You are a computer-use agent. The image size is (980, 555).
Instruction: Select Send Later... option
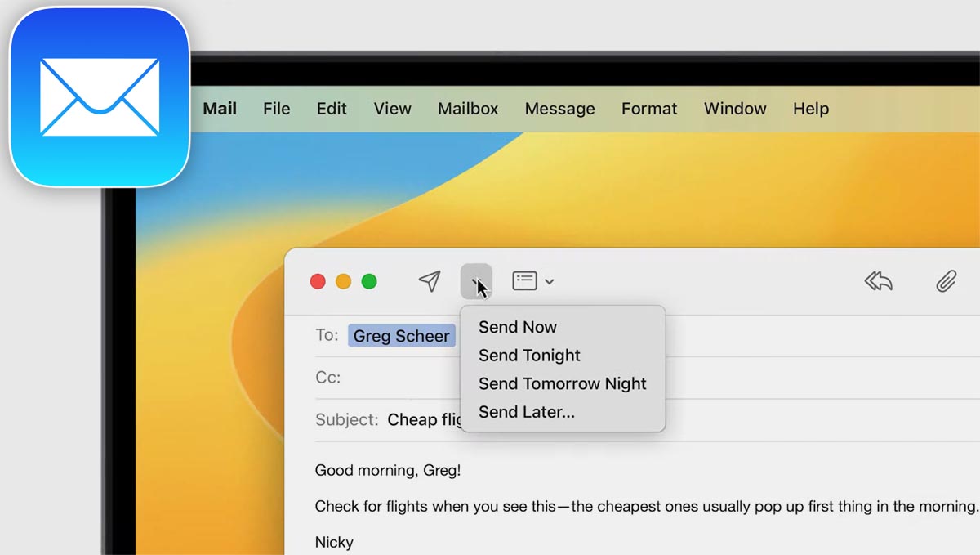coord(527,412)
